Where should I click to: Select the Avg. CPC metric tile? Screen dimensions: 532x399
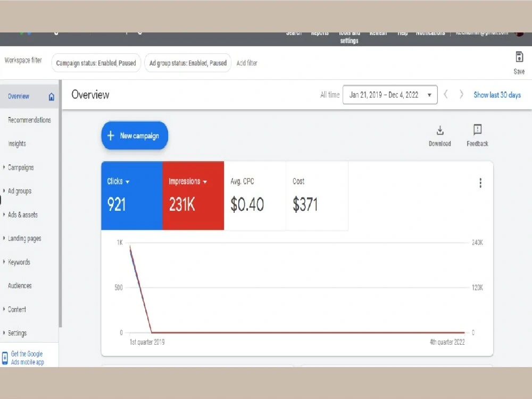point(255,196)
